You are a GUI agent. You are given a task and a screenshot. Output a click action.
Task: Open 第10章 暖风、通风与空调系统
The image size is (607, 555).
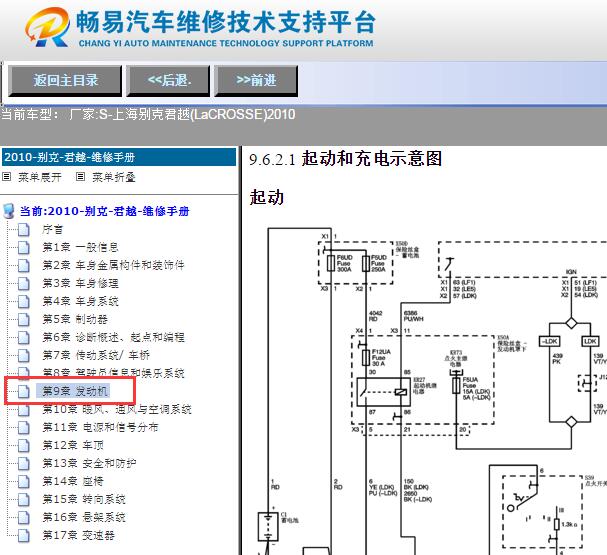(x=117, y=409)
